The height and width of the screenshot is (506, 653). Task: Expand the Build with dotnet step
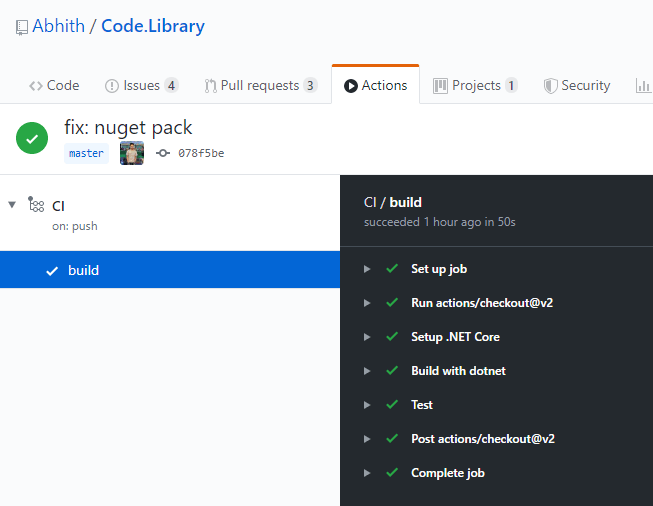[367, 371]
